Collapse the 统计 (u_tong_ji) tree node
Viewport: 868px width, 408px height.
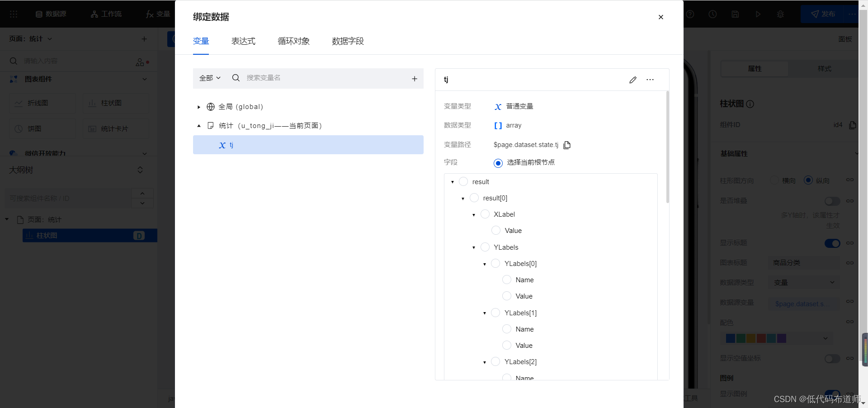[198, 126]
